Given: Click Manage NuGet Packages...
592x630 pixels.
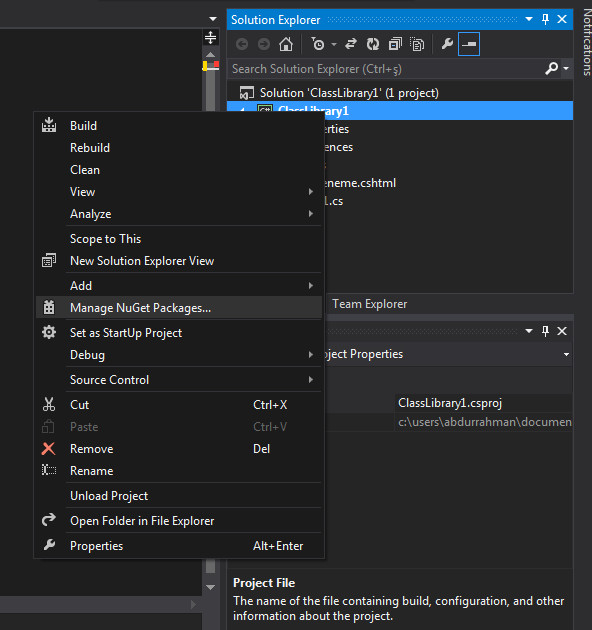Looking at the screenshot, I should (x=179, y=308).
